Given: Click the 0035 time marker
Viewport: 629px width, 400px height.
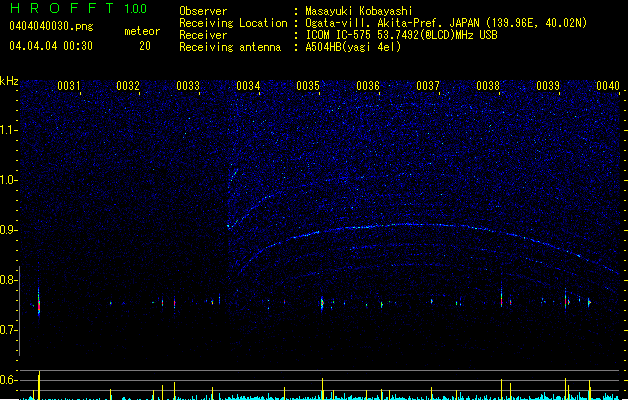Looking at the screenshot, I should click(x=308, y=86).
